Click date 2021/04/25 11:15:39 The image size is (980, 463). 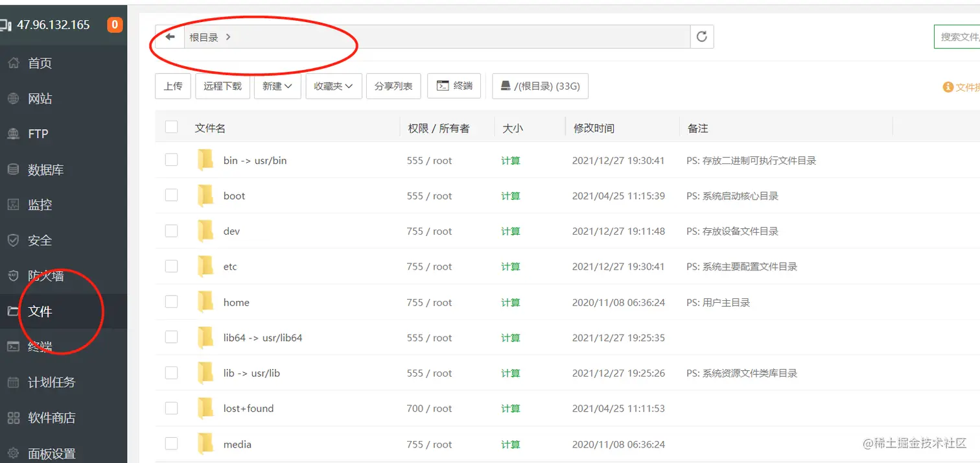(618, 196)
